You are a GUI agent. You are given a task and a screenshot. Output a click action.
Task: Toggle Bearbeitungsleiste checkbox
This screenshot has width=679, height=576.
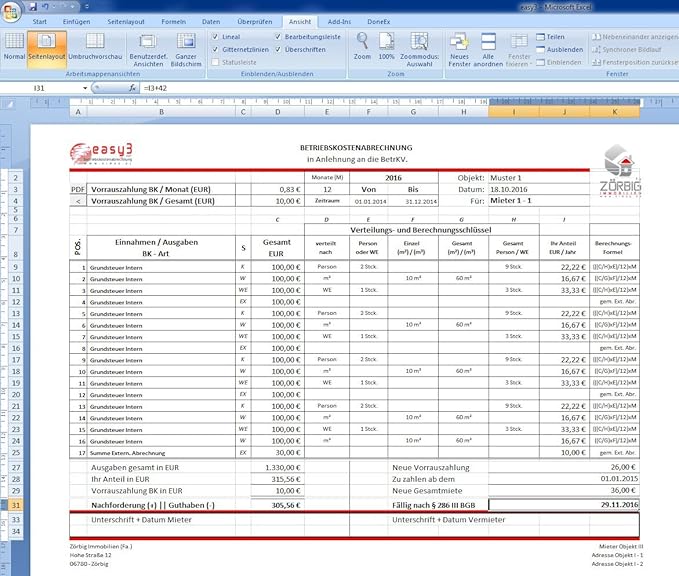279,36
